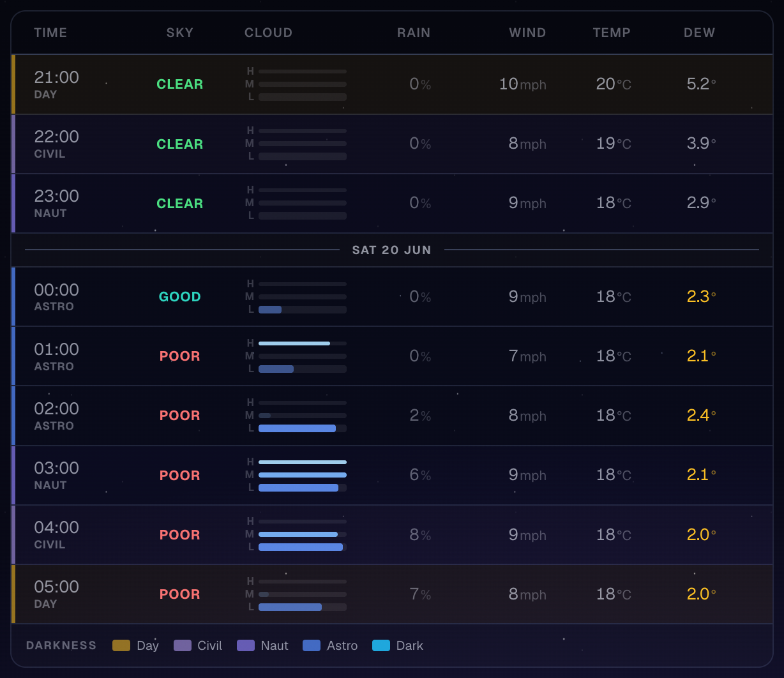Click the CLOUD column header
Viewport: 784px width, 678px height.
[x=269, y=33]
